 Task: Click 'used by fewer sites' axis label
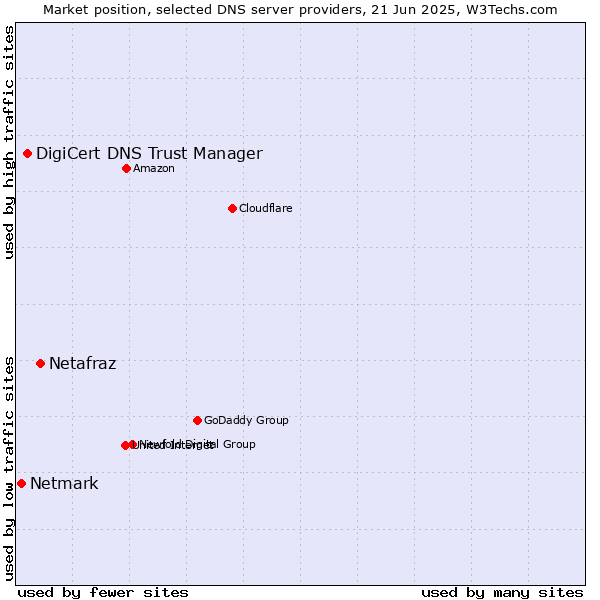(x=103, y=593)
